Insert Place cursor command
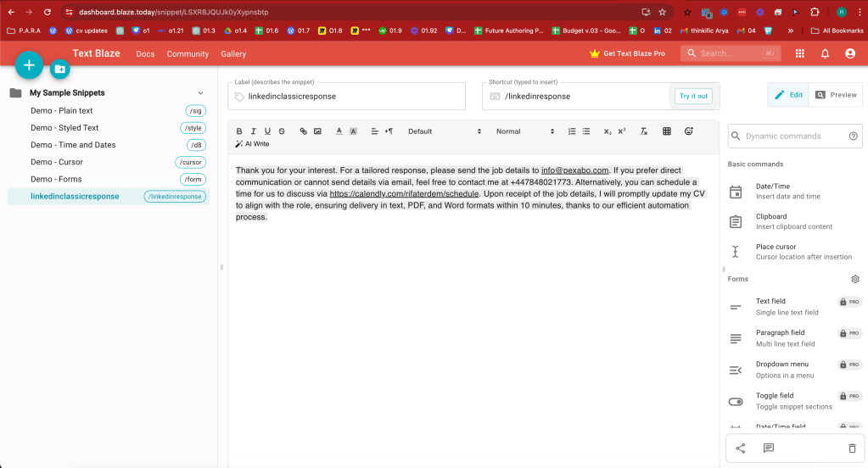The width and height of the screenshot is (868, 468). click(x=795, y=252)
